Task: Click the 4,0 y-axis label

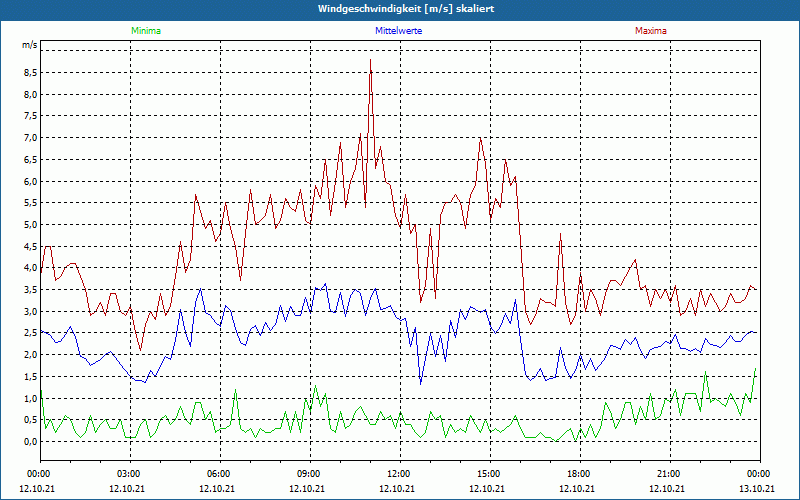Action: (31, 268)
